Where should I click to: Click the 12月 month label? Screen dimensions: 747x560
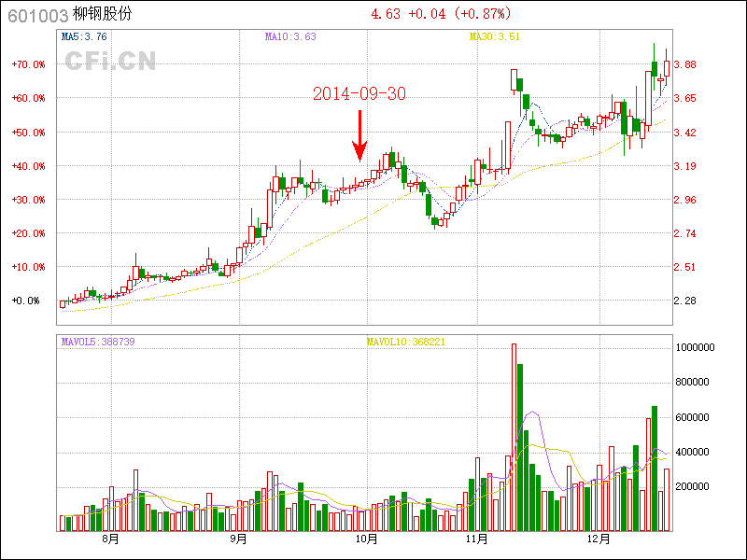(x=599, y=539)
